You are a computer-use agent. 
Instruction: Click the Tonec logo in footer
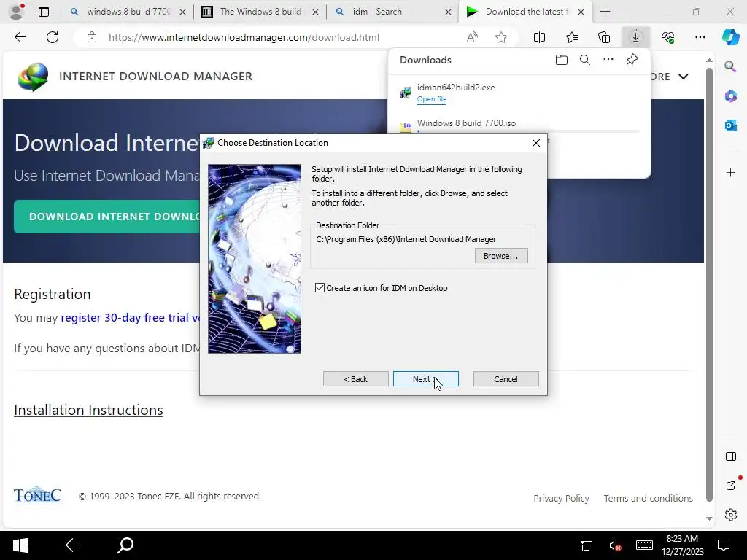click(x=38, y=495)
